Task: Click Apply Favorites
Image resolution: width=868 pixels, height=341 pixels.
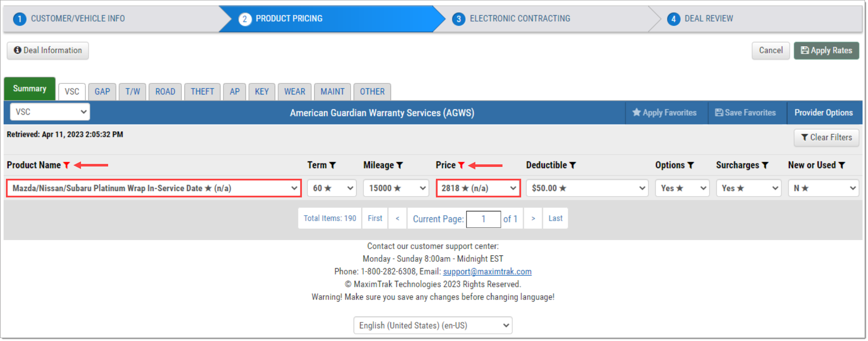Action: [x=664, y=113]
